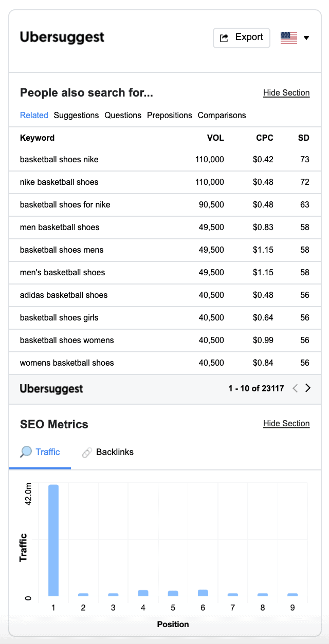329x644 pixels.
Task: Click the SD value 63
Action: pyautogui.click(x=305, y=205)
